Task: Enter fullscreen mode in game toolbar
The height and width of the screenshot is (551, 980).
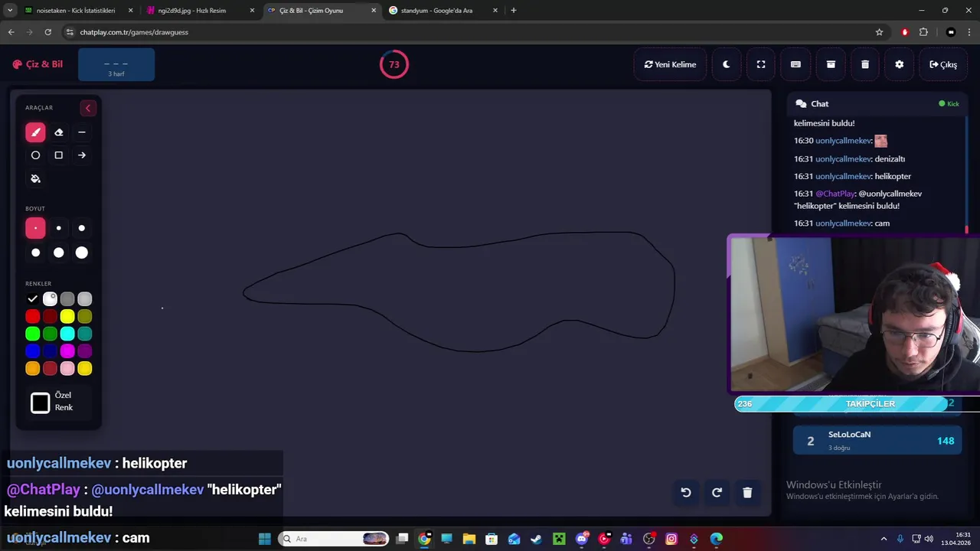Action: [x=761, y=64]
